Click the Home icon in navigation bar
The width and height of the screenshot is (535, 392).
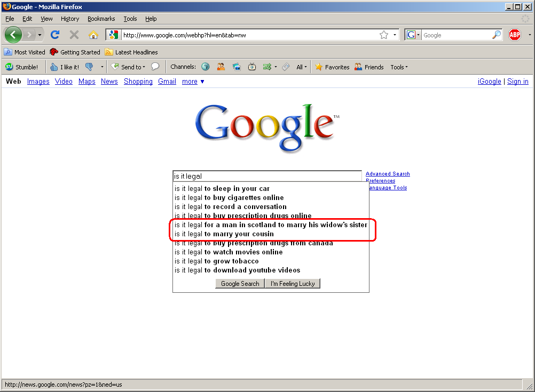pyautogui.click(x=93, y=35)
